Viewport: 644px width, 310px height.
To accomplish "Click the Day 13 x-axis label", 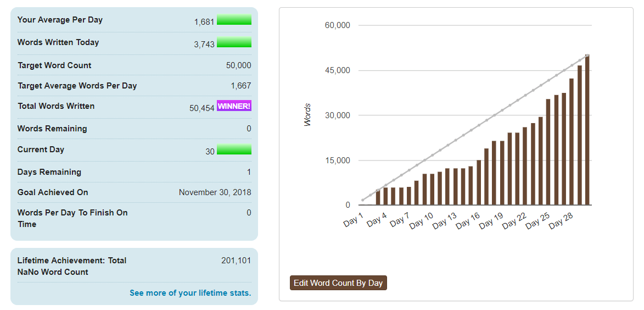I will point(444,220).
